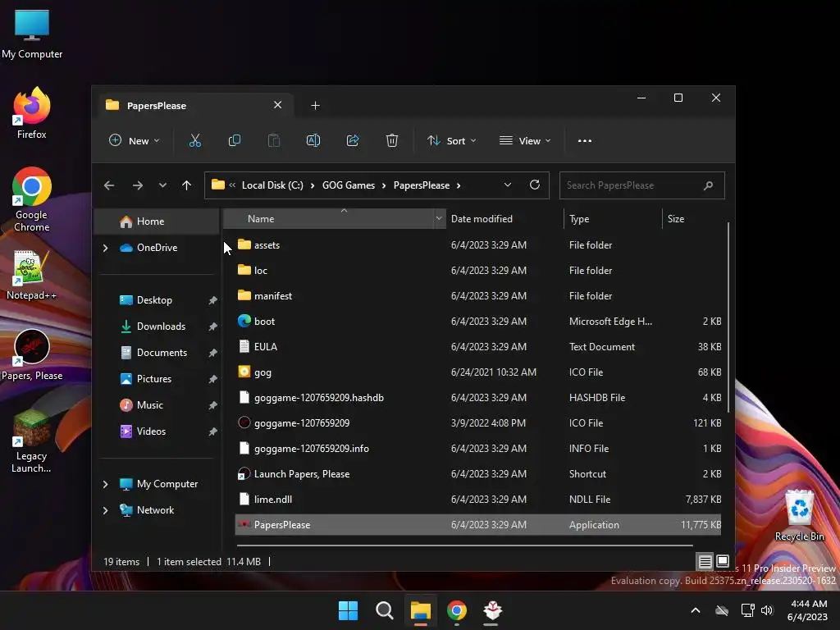Image resolution: width=840 pixels, height=630 pixels.
Task: Select the manifest folder
Action: [x=478, y=295]
